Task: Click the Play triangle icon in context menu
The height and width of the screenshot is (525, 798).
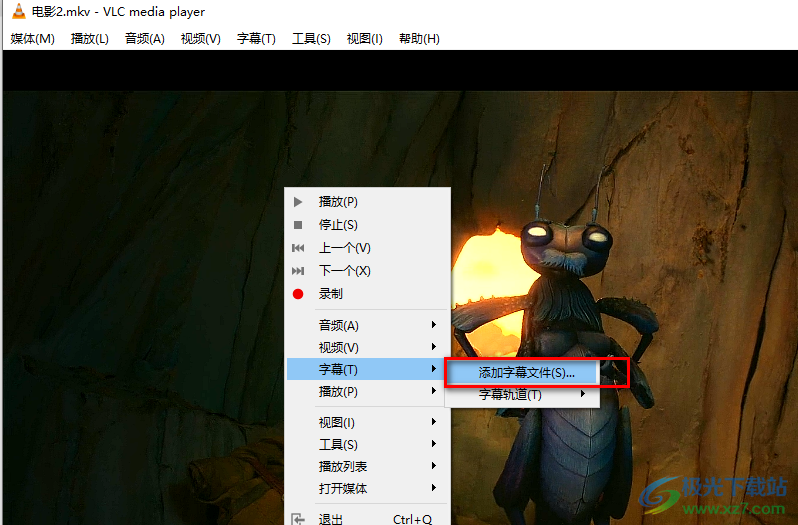Action: point(298,202)
